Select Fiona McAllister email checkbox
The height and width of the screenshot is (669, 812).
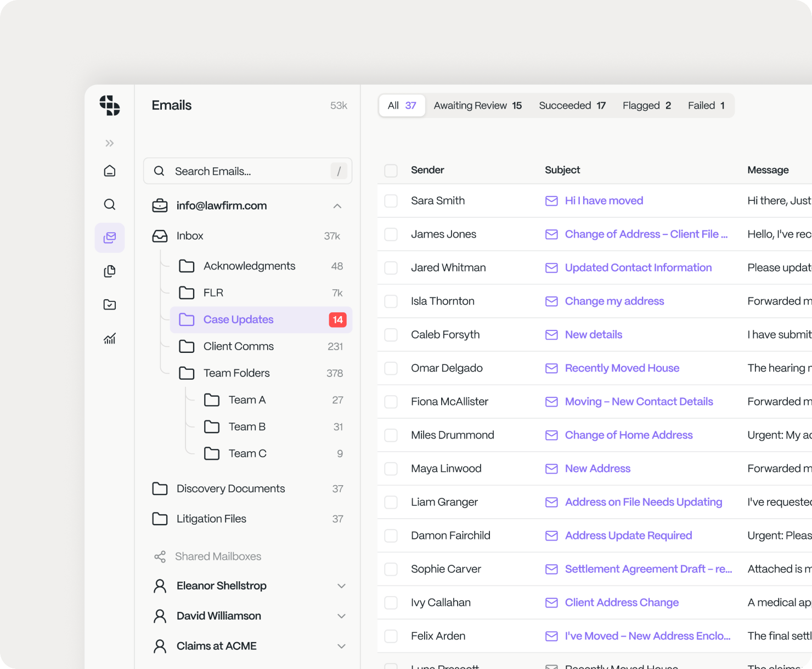(391, 402)
